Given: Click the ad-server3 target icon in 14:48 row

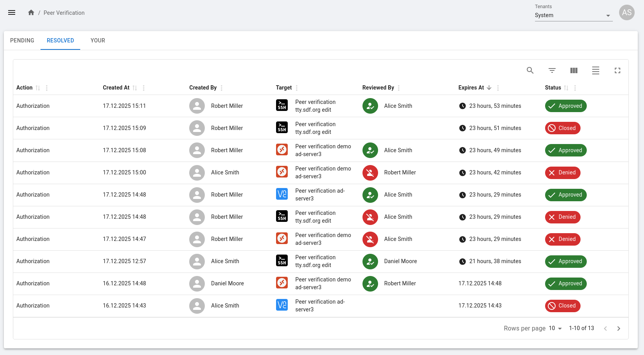Looking at the screenshot, I should pos(282,194).
